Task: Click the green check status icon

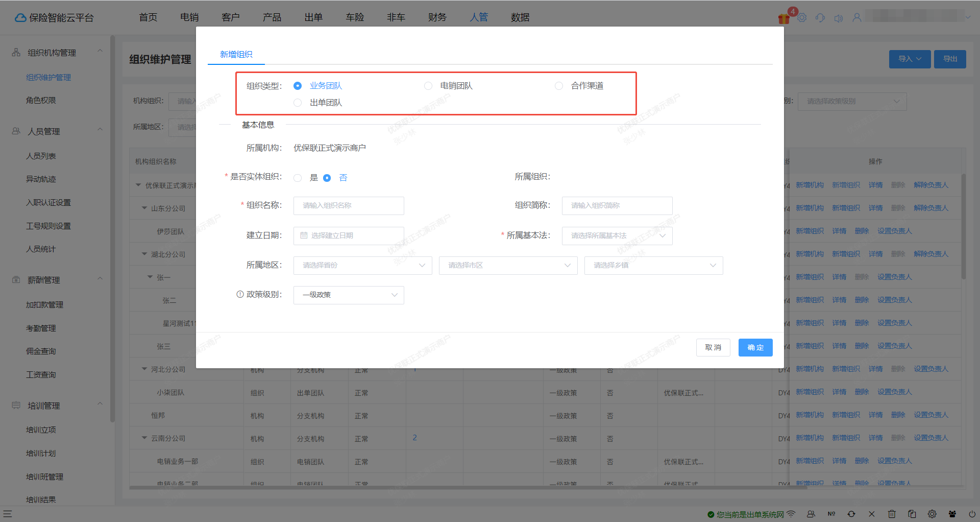Action: (710, 514)
